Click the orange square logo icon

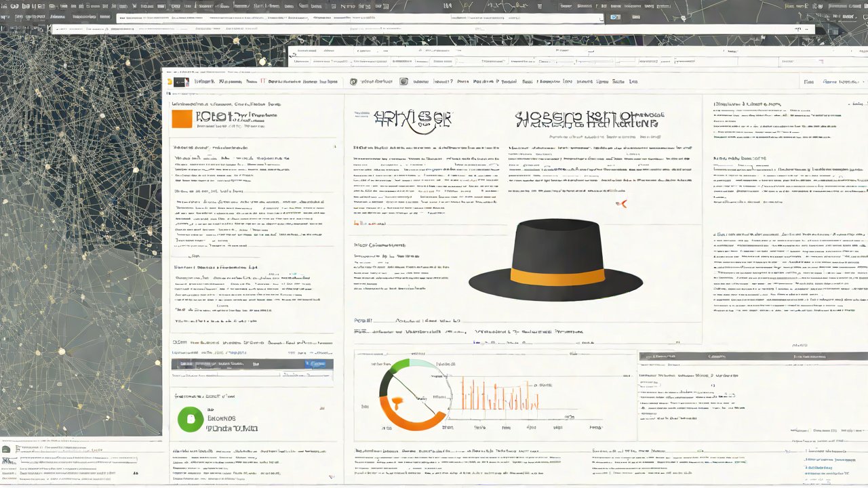tap(182, 119)
